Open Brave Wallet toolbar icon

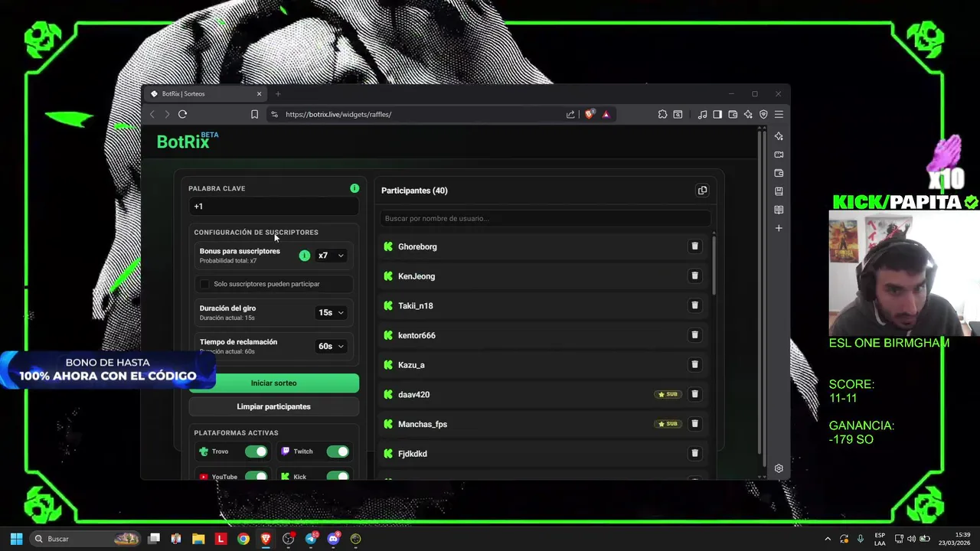pos(733,114)
